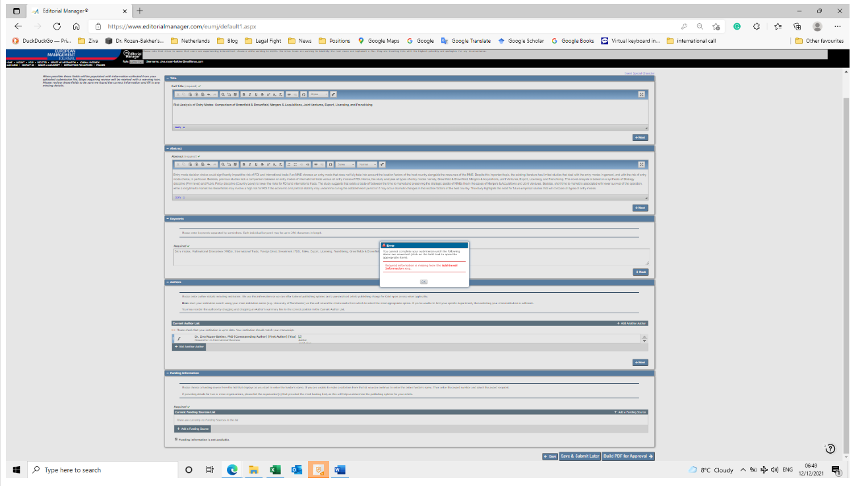Open SUBMIT A MANUSCRIPT in navigation bar
Image resolution: width=868 pixels, height=486 pixels.
tap(48, 65)
